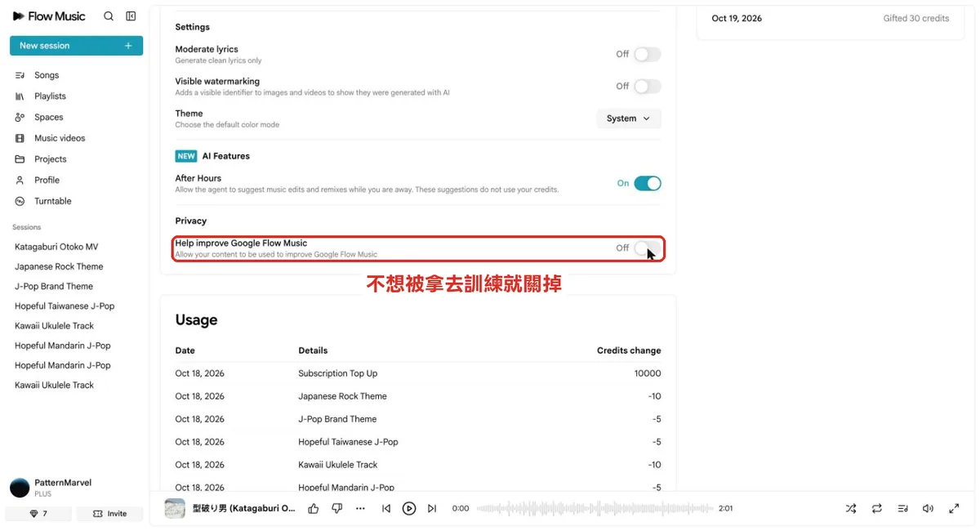Collapse sidebar with panel icon

(131, 16)
